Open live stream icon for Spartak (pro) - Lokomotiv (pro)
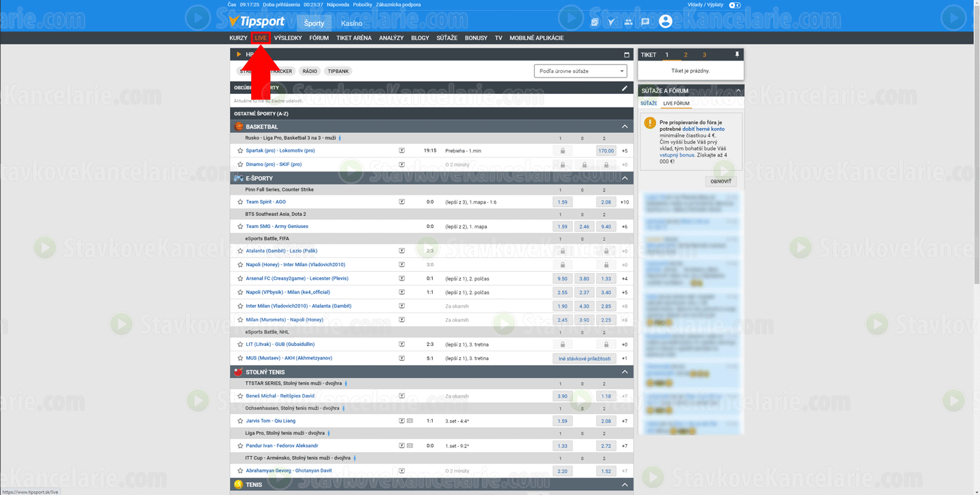The height and width of the screenshot is (495, 980). (x=402, y=150)
